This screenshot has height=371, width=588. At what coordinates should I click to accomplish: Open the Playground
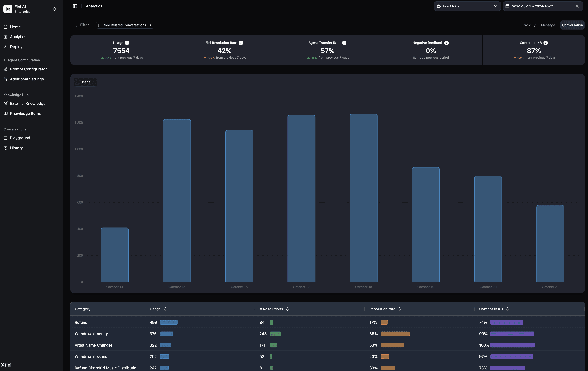[20, 138]
